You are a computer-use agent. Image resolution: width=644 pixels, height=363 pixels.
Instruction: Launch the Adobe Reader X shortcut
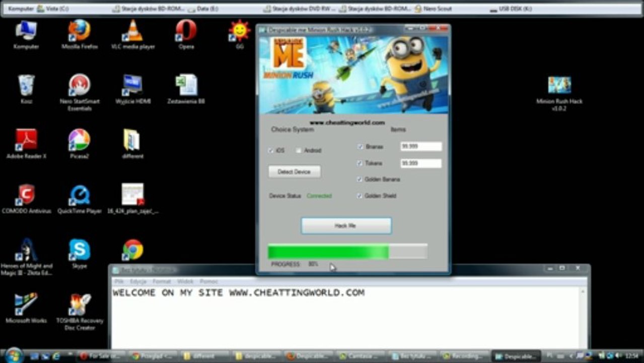click(26, 144)
